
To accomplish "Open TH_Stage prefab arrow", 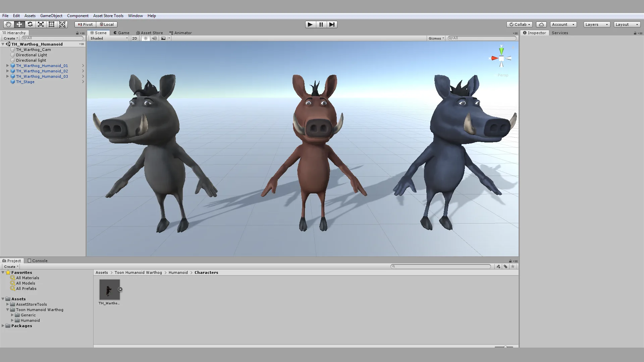I will point(83,82).
